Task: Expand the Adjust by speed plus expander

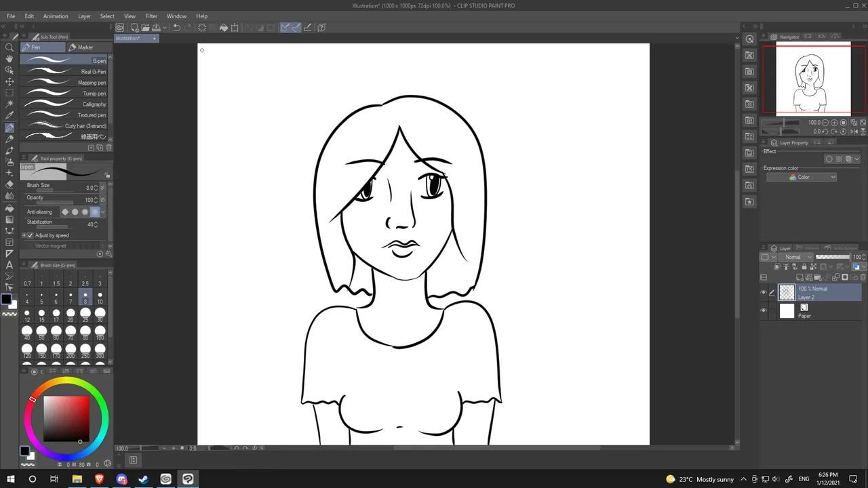Action: [x=24, y=235]
